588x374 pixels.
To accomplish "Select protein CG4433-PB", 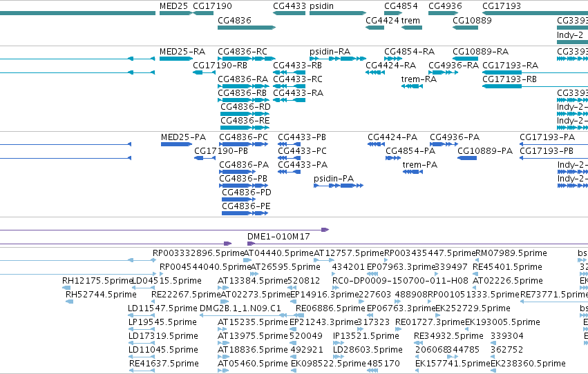I will point(302,137).
